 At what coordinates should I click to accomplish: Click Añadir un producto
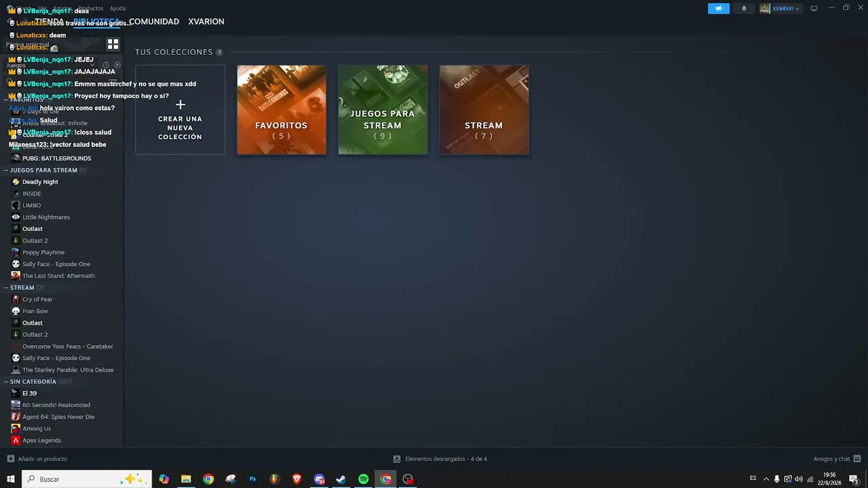coord(37,459)
